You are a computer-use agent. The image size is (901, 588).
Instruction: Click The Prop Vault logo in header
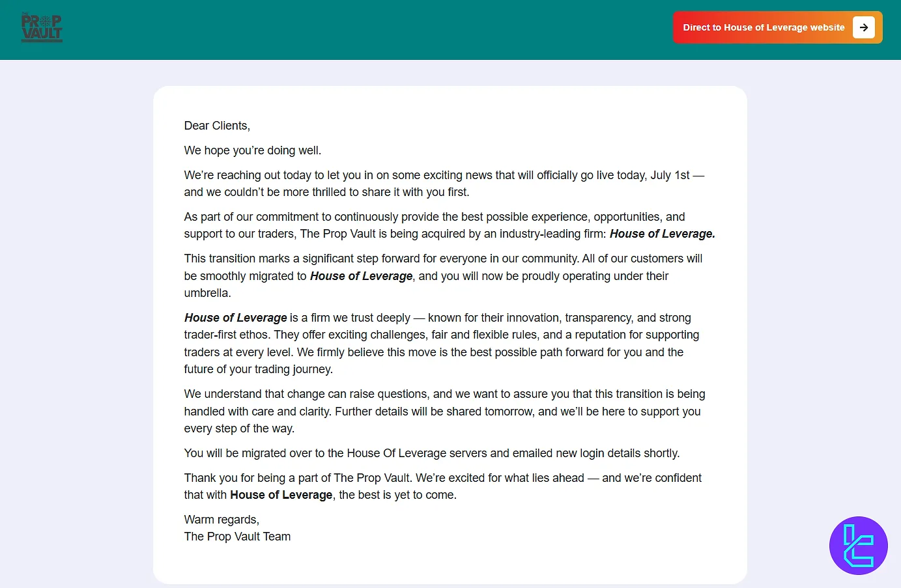pyautogui.click(x=42, y=27)
